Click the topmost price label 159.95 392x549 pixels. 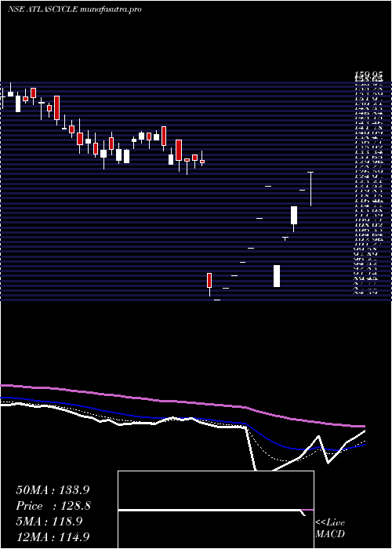(367, 75)
